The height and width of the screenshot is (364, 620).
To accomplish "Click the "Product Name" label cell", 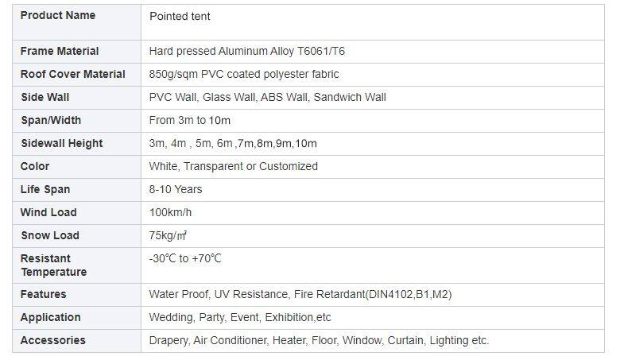I will 58,16.
